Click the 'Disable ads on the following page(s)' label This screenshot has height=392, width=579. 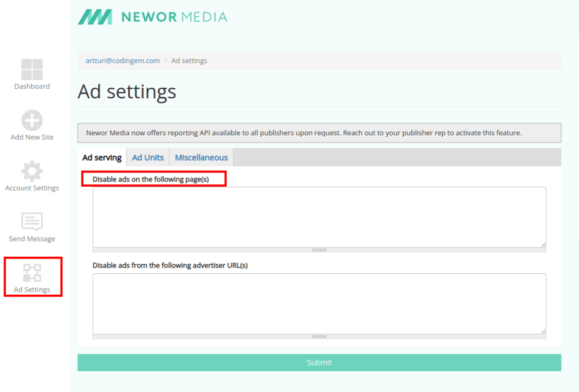coord(150,179)
